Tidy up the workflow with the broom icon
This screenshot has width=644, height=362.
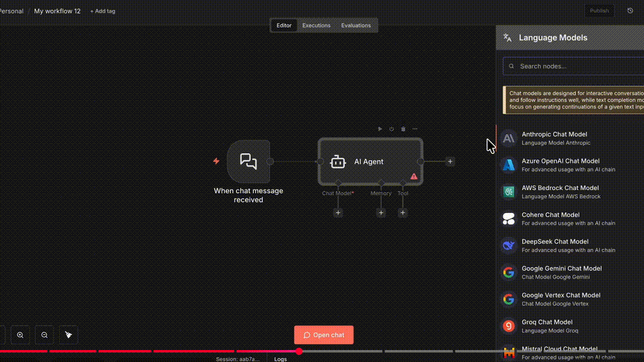[x=68, y=335]
